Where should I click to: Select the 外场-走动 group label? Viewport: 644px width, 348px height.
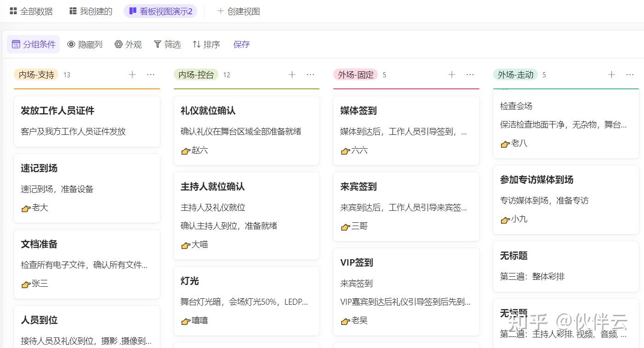516,75
